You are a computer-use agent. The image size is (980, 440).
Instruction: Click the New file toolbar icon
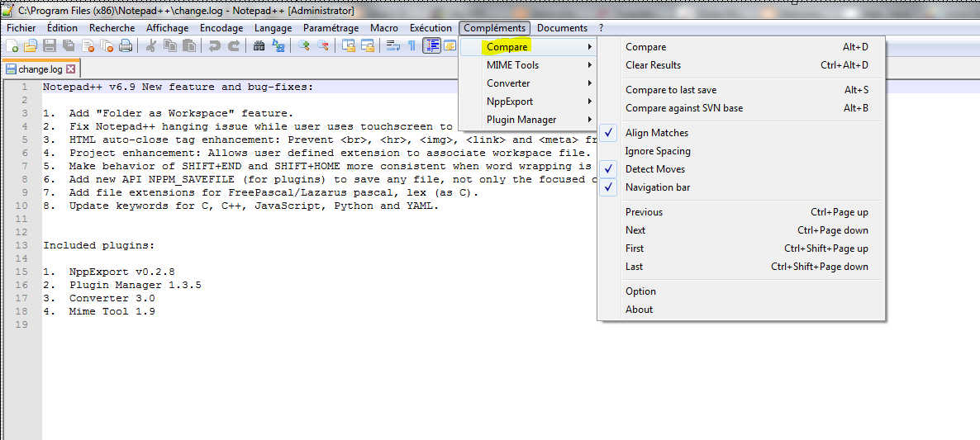tap(12, 46)
